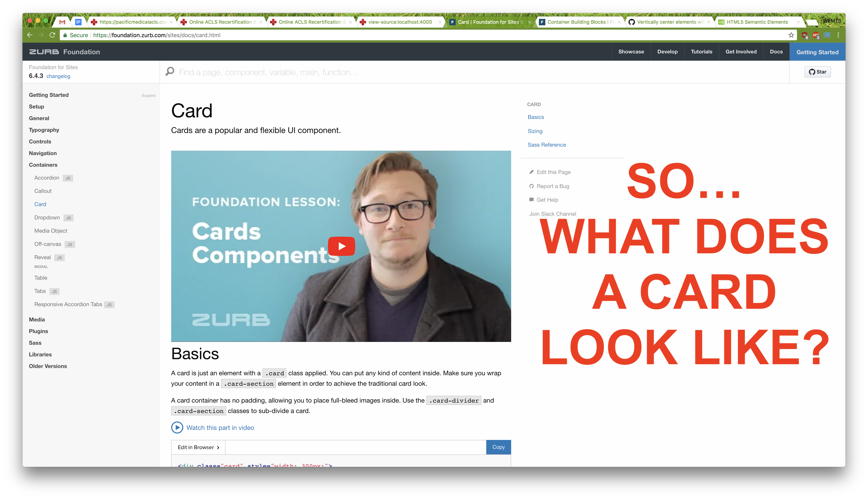Click the Docs navigation item
The image size is (868, 499).
776,51
